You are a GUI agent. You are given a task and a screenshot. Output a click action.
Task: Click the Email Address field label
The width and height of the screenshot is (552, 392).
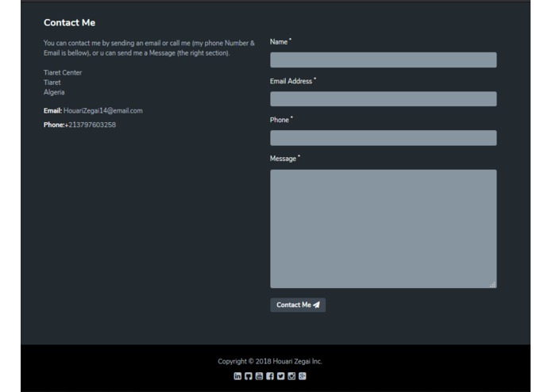(291, 81)
